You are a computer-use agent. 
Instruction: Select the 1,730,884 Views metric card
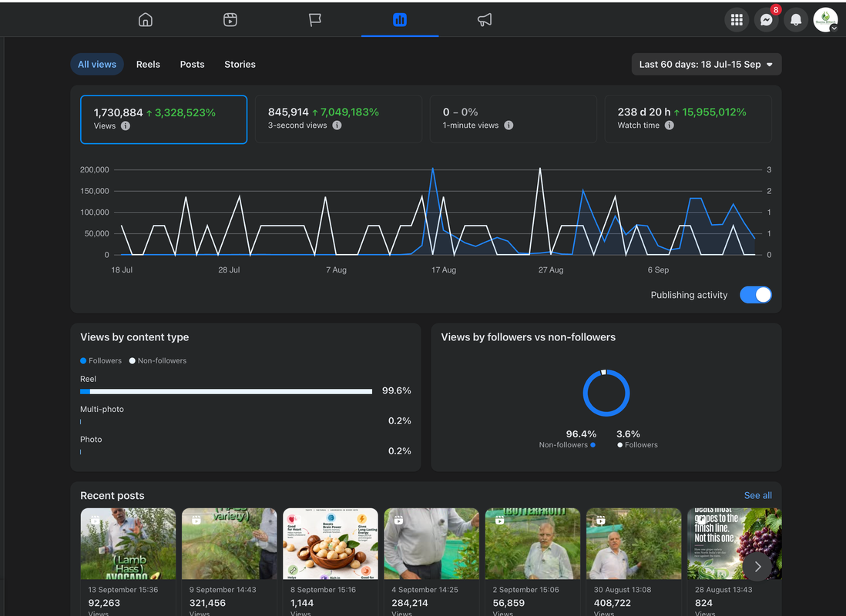click(163, 119)
